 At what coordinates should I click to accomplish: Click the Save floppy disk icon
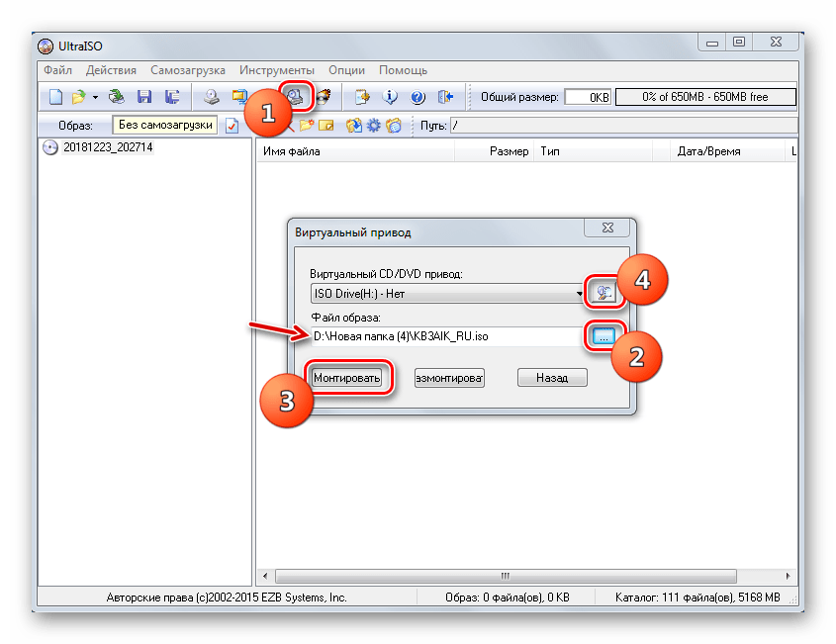[144, 97]
